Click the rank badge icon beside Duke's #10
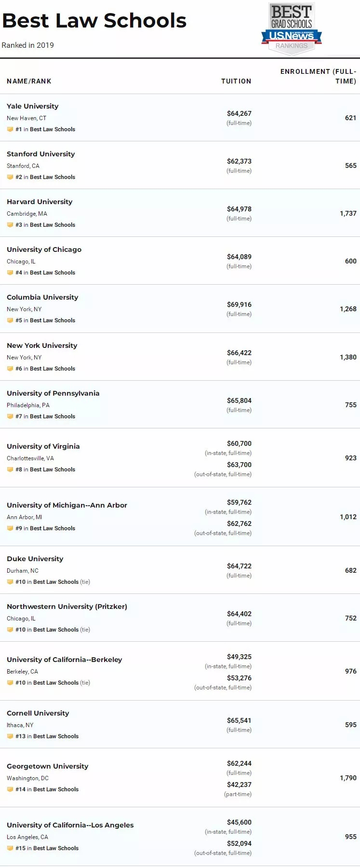The height and width of the screenshot is (868, 360). coord(10,582)
